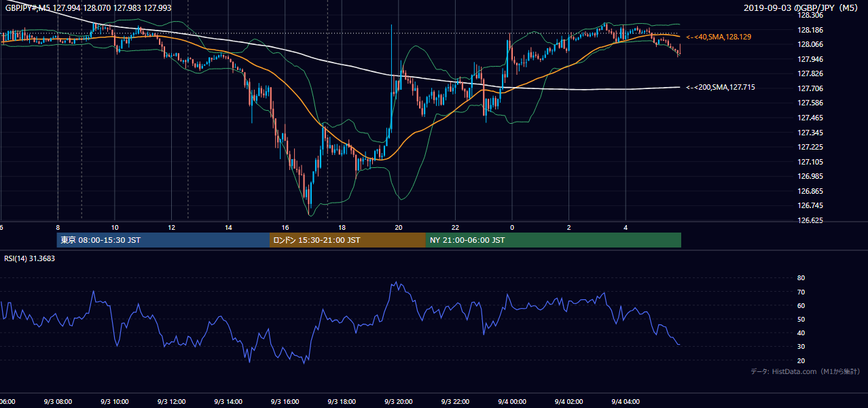Click price level 127.706 on the axis
This screenshot has width=868, height=408.
coord(810,88)
